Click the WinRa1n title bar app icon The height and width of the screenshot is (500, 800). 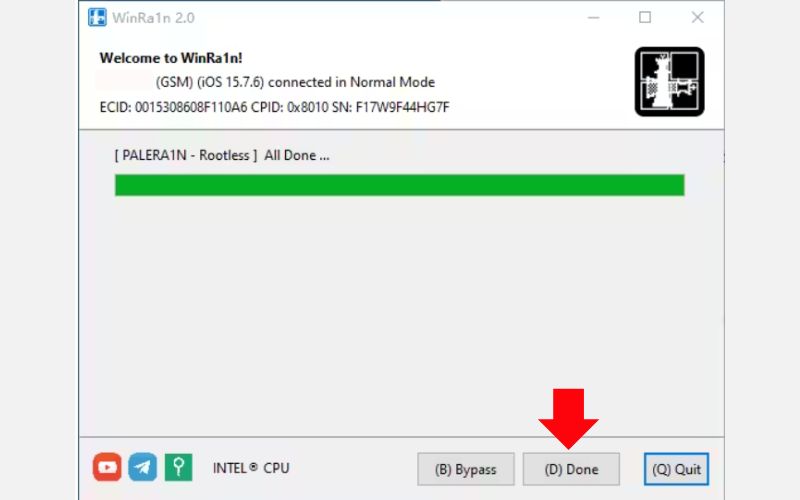click(97, 17)
